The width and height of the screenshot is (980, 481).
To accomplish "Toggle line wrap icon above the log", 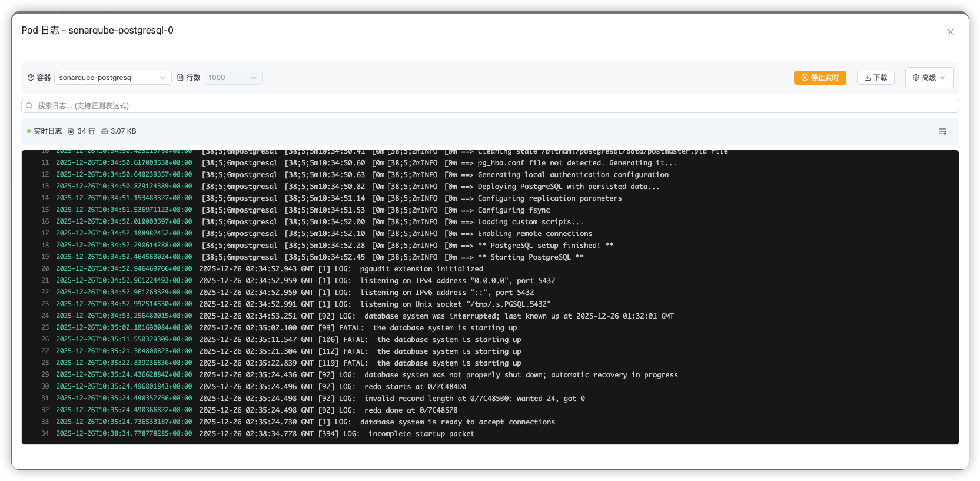I will [x=942, y=132].
